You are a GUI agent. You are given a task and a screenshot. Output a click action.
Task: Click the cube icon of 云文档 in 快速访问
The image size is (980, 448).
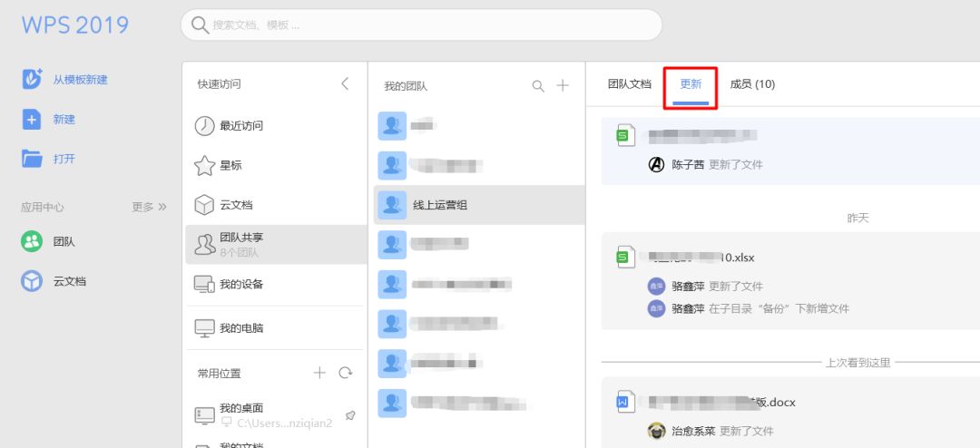pos(204,205)
